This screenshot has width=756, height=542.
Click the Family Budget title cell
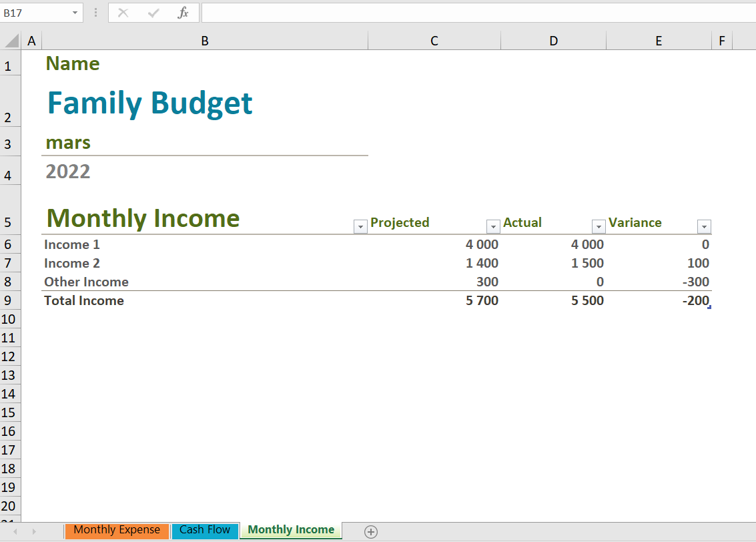pyautogui.click(x=150, y=103)
